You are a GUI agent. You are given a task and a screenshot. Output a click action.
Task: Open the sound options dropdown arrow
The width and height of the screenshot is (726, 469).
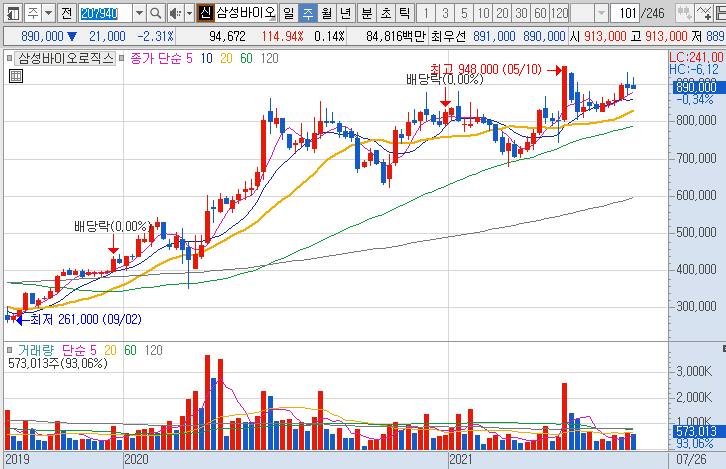pos(189,13)
